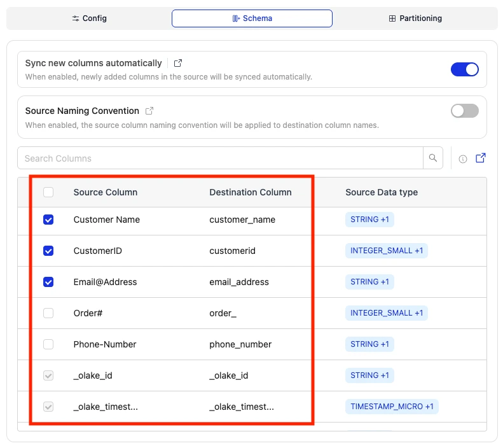This screenshot has height=448, width=503.
Task: Focus the Search Columns input field
Action: coord(220,158)
